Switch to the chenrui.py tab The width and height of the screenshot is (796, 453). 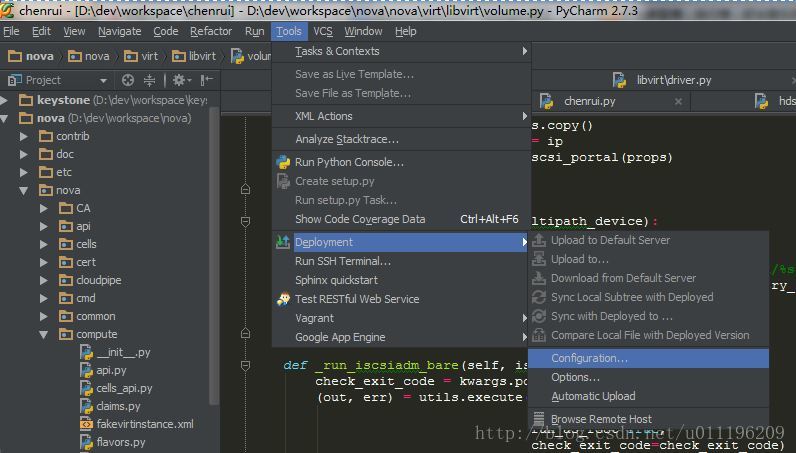611,102
